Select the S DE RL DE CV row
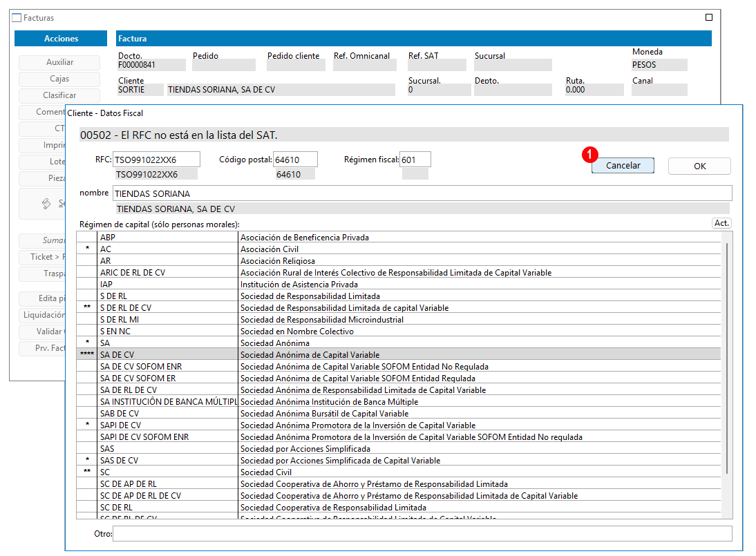756x556 pixels. pos(399,308)
